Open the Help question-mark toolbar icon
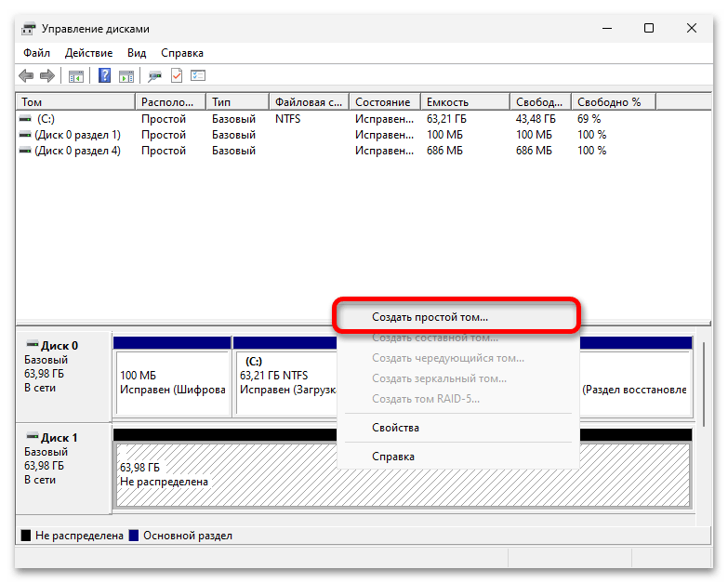Viewport: 728px width, 583px height. (105, 75)
